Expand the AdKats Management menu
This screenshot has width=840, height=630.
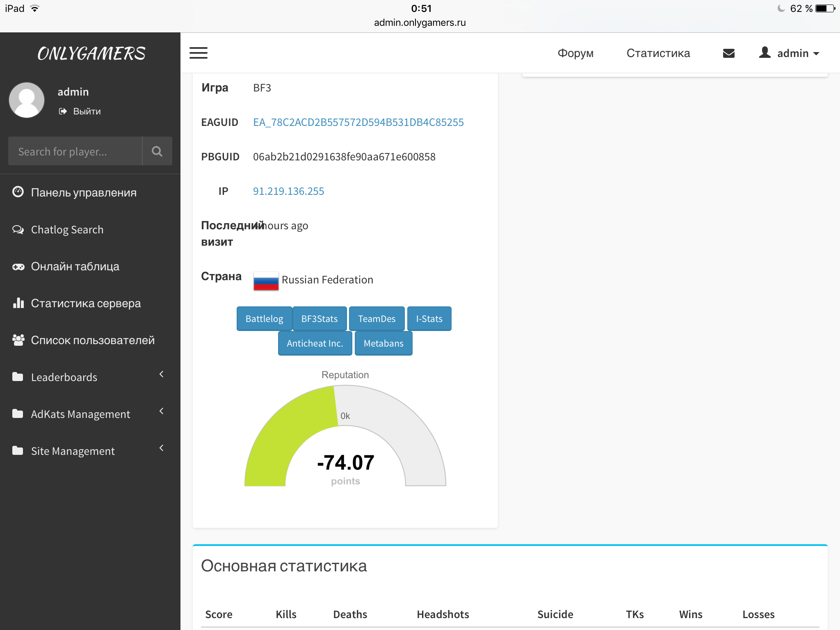click(x=80, y=414)
